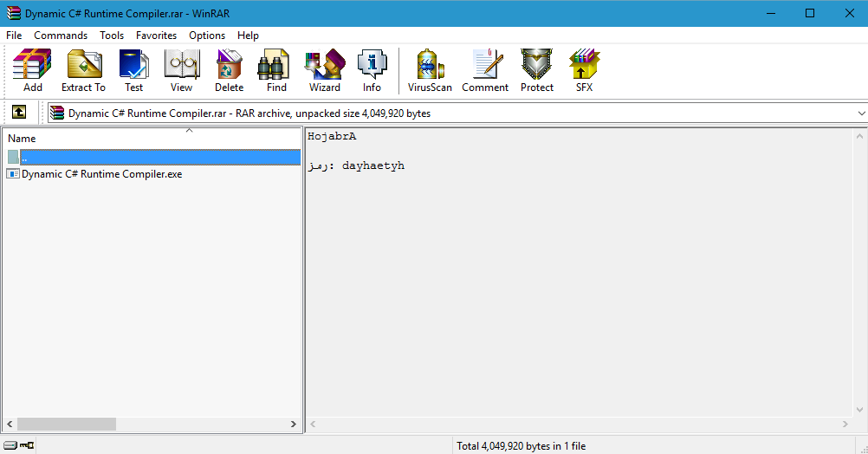Open the Commands menu
The image size is (868, 454).
[x=61, y=36]
